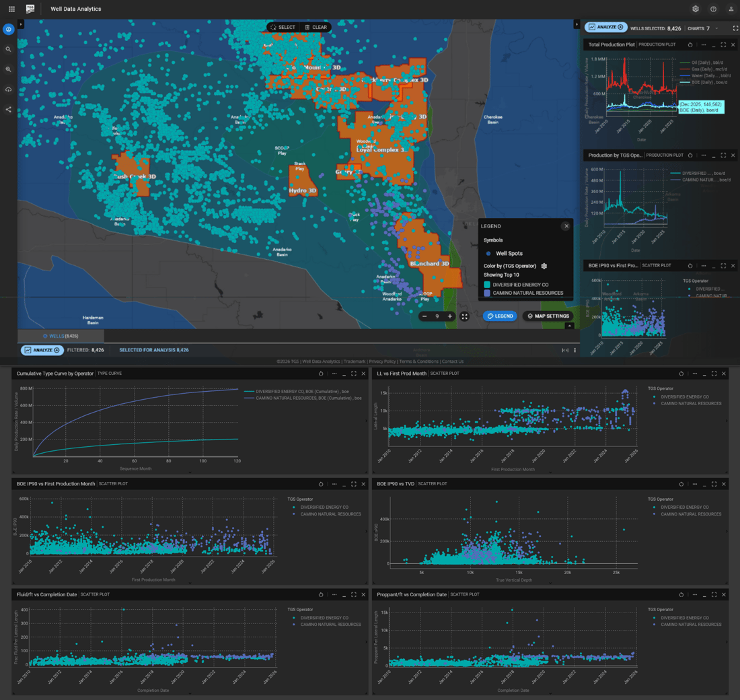Open the help question-mark icon
The image size is (740, 700).
[713, 9]
